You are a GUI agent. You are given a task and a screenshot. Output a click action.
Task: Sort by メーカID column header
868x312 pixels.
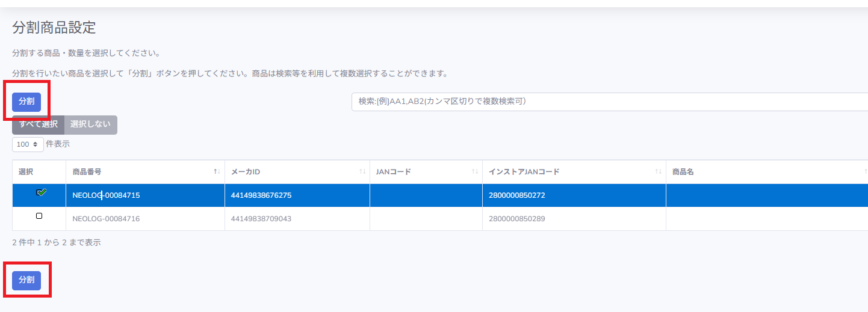pos(297,172)
